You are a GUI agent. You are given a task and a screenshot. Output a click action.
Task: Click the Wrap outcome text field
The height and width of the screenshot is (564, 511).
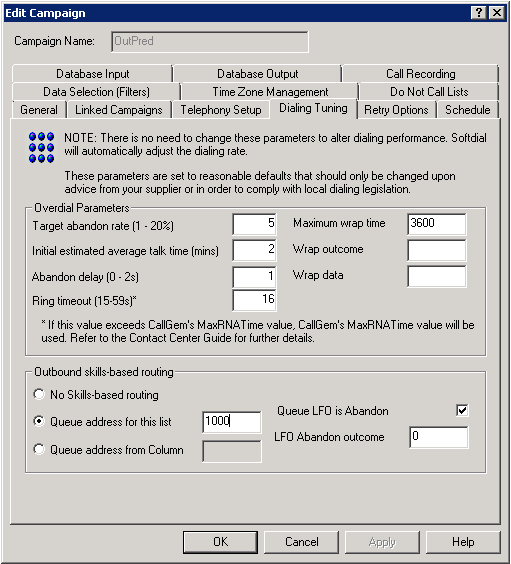[437, 250]
